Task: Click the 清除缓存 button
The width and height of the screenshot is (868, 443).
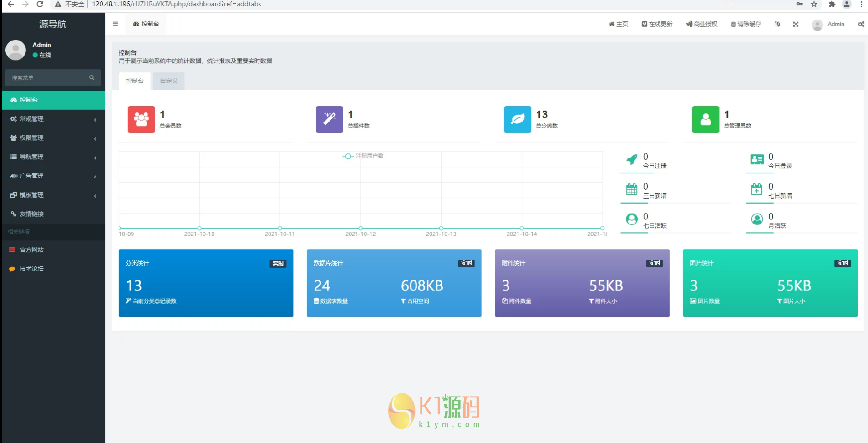Action: click(x=746, y=24)
